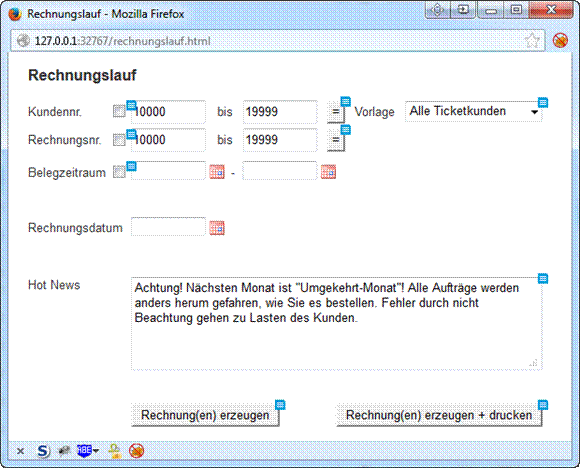This screenshot has height=468, width=580.
Task: Click the Vorlage label
Action: point(374,112)
